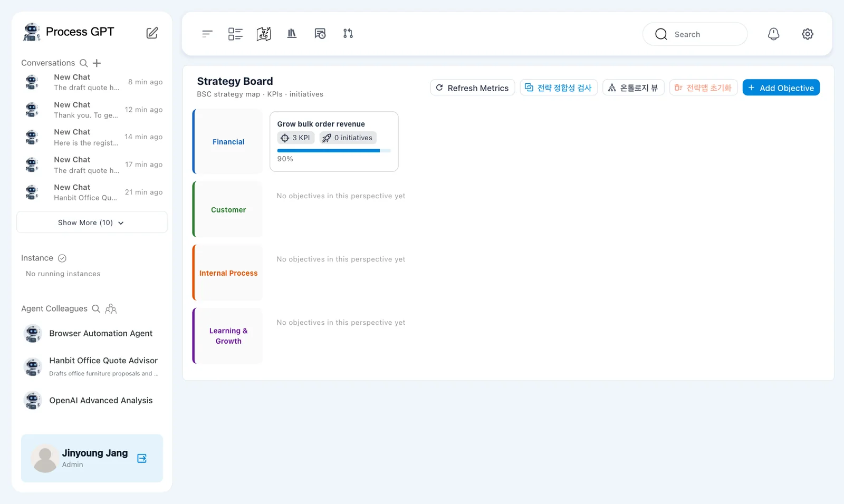Open the strategy board map icon
This screenshot has height=504, width=844.
point(264,34)
